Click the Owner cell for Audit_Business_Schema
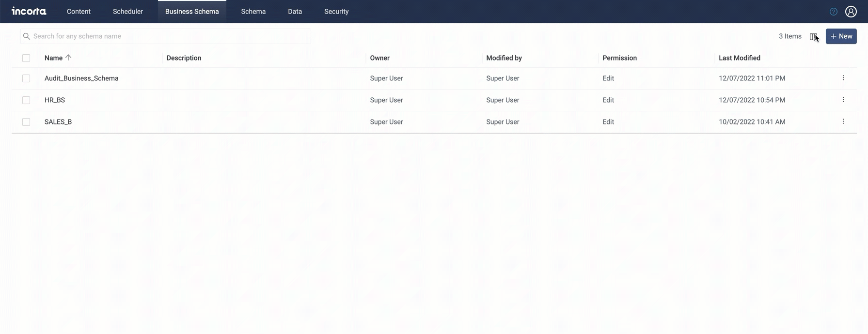The width and height of the screenshot is (868, 334). tap(386, 78)
